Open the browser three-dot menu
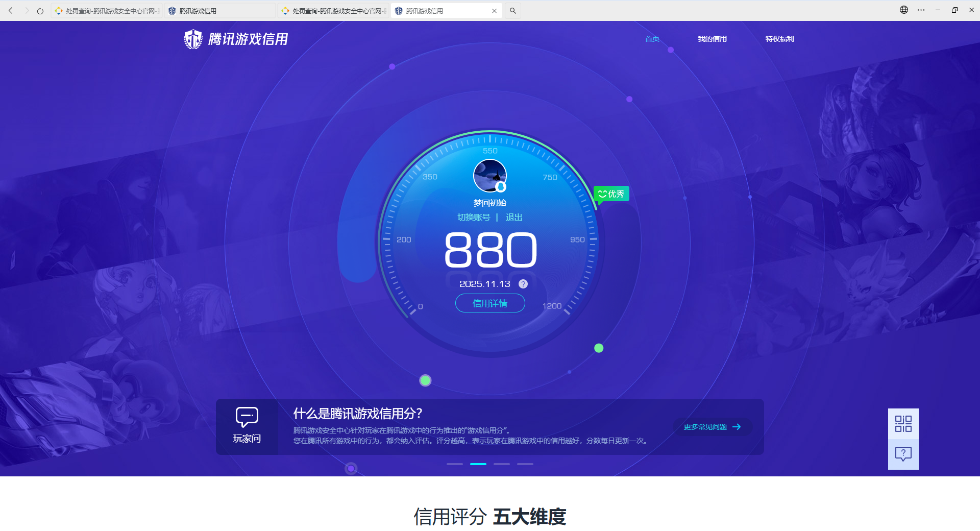The image size is (980, 531). tap(920, 10)
